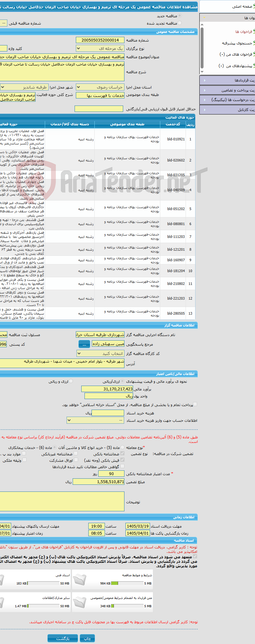Expand the قراردادها sidebar section
Viewport: 255px width, 644px height.
[227, 80]
